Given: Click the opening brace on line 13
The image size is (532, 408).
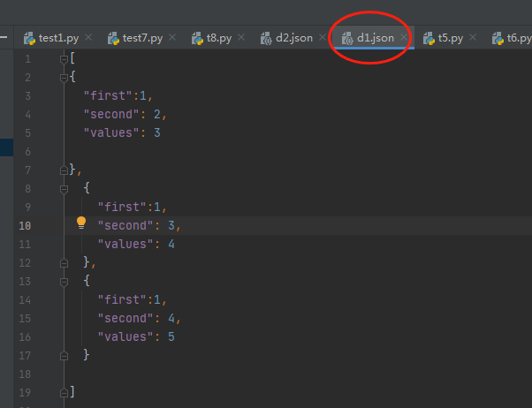Looking at the screenshot, I should pos(87,281).
